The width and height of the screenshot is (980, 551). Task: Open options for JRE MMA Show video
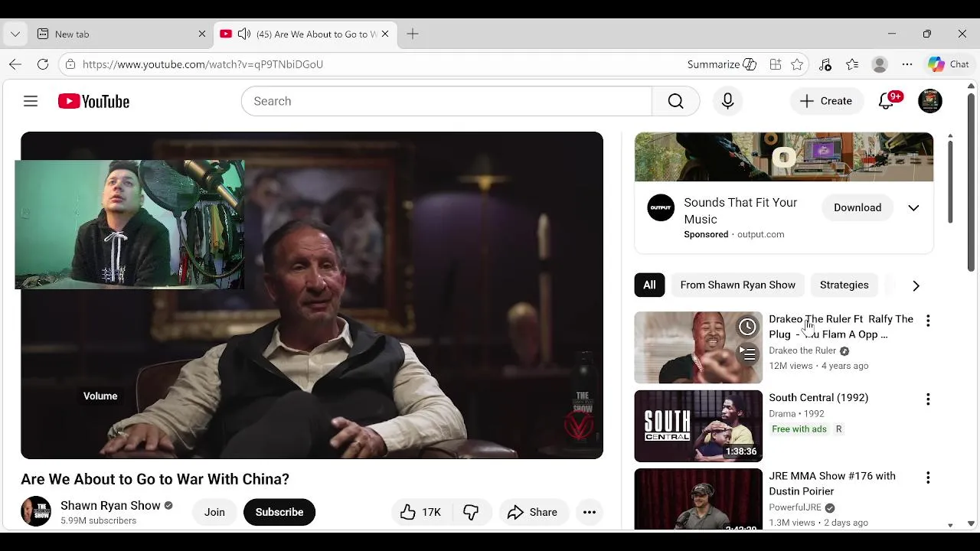(x=928, y=478)
